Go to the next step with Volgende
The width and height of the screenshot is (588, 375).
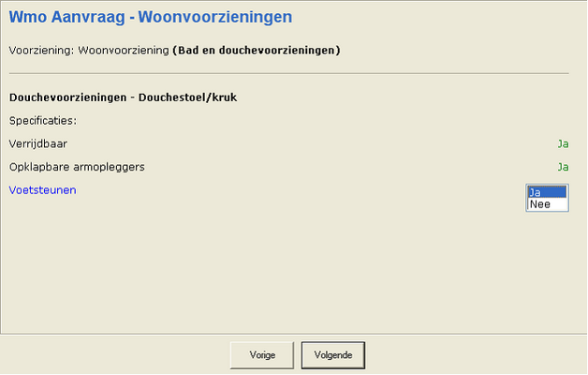pos(333,355)
